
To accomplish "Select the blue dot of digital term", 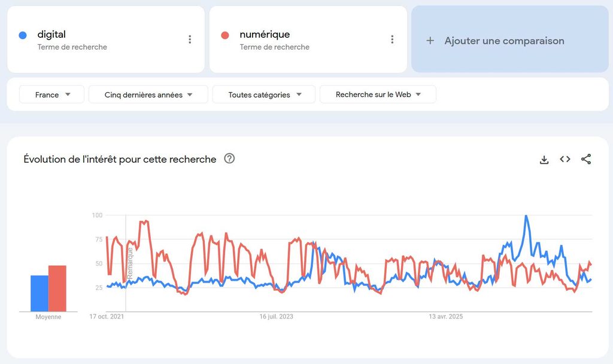I will 23,35.
